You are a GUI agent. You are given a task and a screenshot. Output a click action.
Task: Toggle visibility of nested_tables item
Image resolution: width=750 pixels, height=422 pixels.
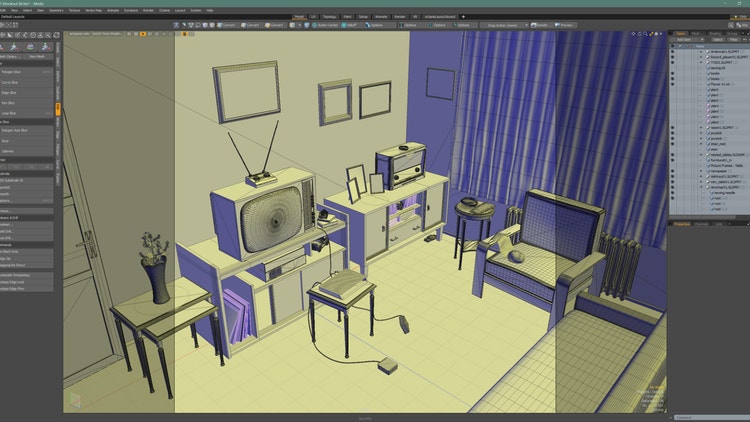673,155
